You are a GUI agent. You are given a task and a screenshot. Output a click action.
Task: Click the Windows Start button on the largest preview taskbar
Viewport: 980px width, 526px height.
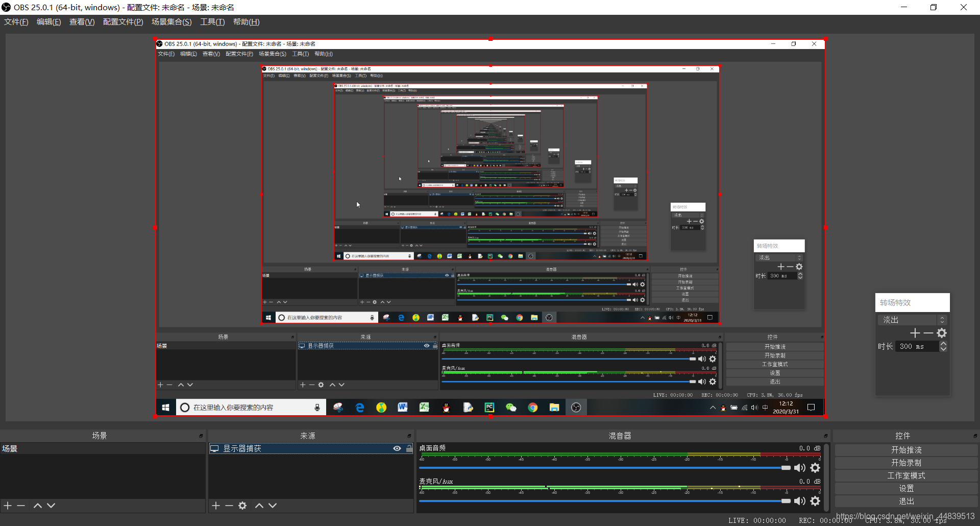165,408
